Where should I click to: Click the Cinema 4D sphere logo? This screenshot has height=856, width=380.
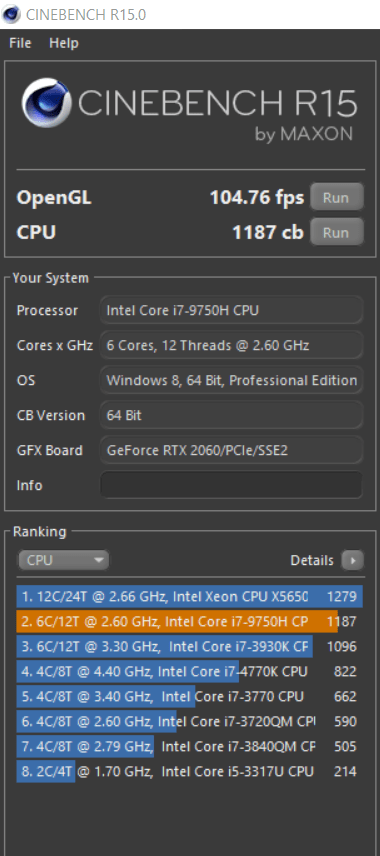pyautogui.click(x=46, y=103)
